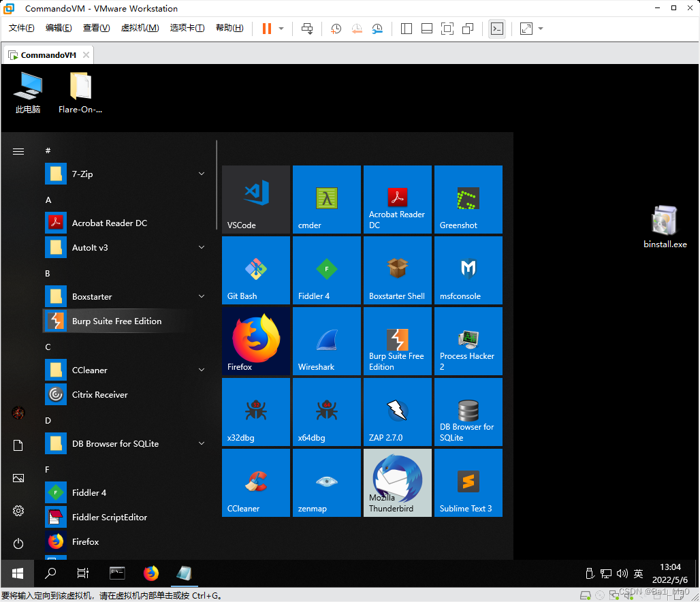
Task: Open the Git Bash tile
Action: pyautogui.click(x=256, y=270)
